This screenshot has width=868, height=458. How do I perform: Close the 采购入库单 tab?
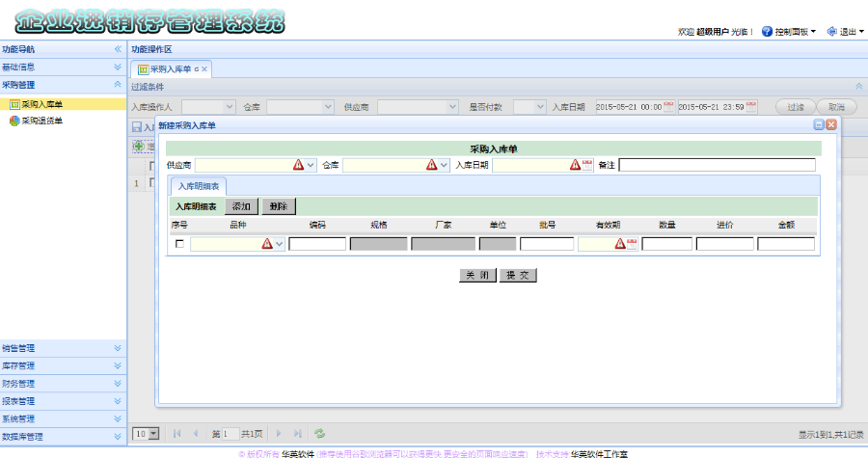pyautogui.click(x=204, y=69)
